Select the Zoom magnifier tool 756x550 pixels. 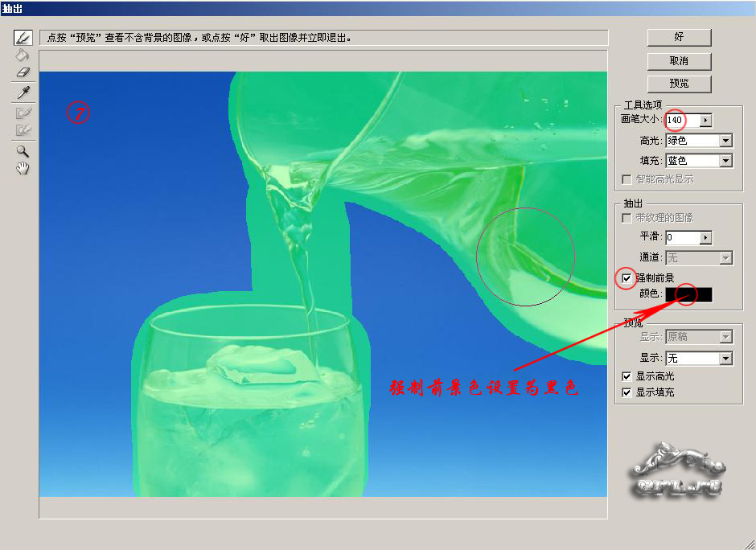(x=23, y=150)
